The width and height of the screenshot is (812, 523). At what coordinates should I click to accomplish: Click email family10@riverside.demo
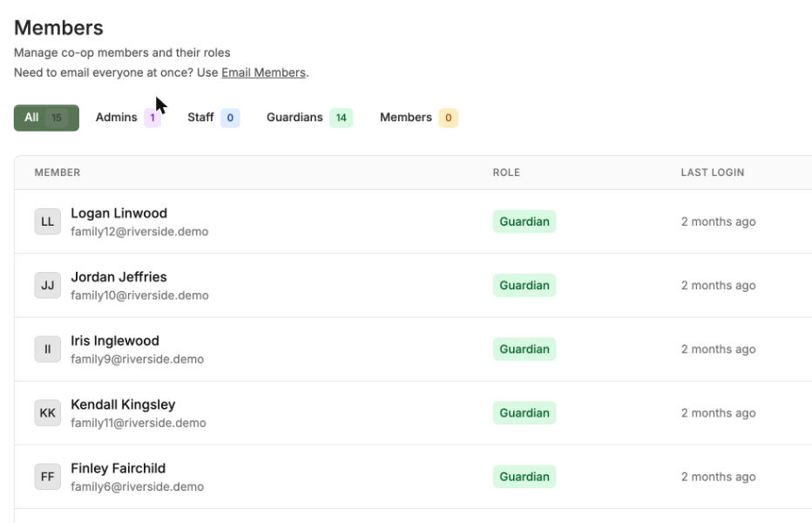pos(139,295)
